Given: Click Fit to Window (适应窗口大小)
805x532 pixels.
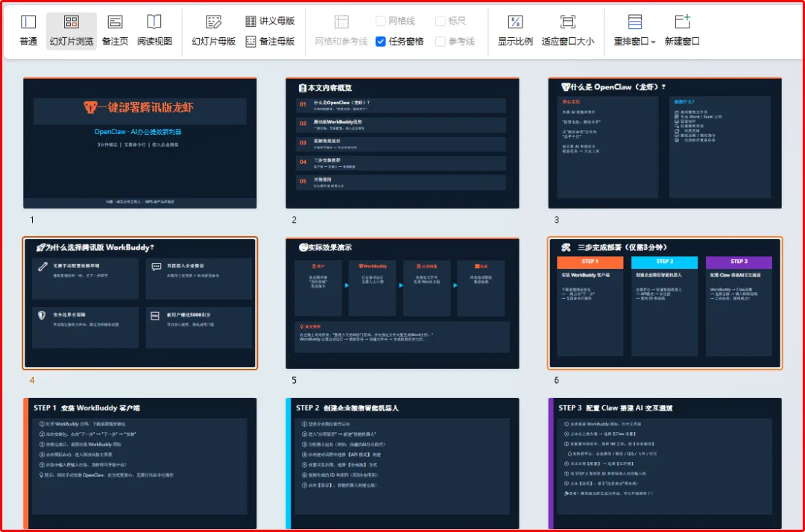Looking at the screenshot, I should [568, 31].
